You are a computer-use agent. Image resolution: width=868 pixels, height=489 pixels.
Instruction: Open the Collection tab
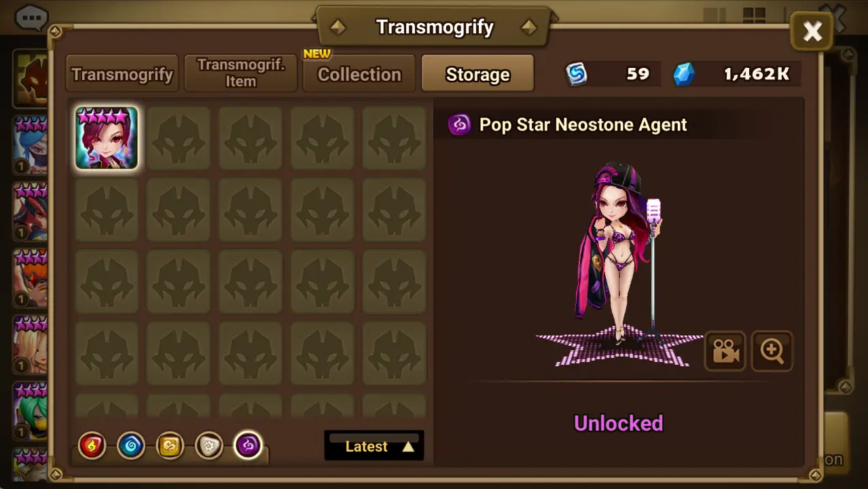tap(359, 73)
